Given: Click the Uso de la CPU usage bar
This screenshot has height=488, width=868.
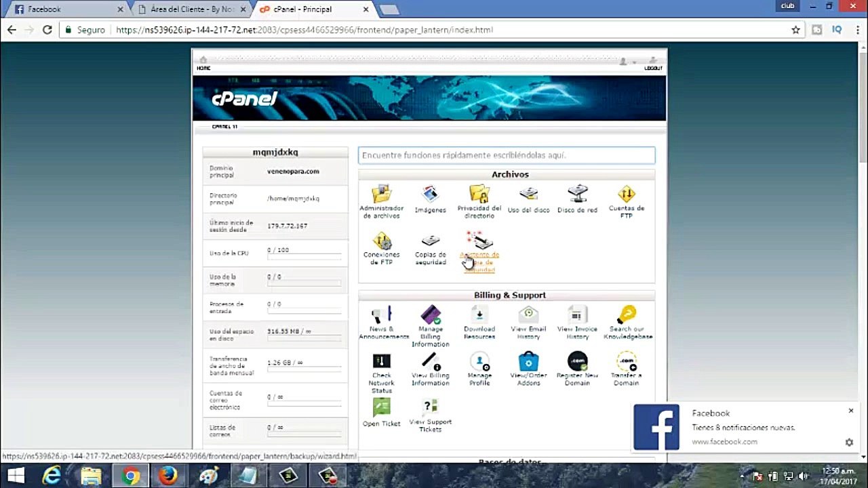Looking at the screenshot, I should (304, 257).
